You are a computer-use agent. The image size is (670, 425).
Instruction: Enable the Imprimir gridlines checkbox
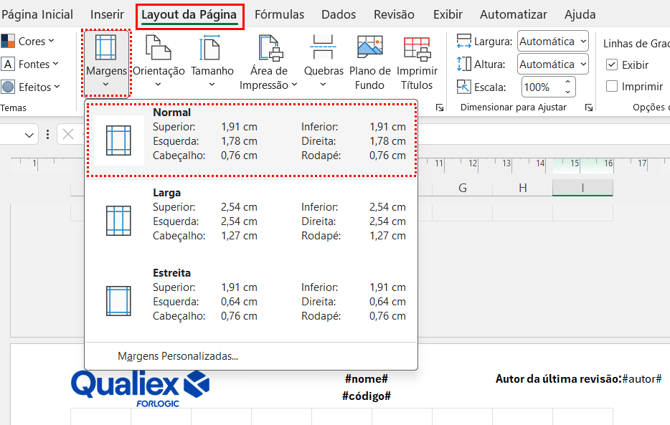612,87
